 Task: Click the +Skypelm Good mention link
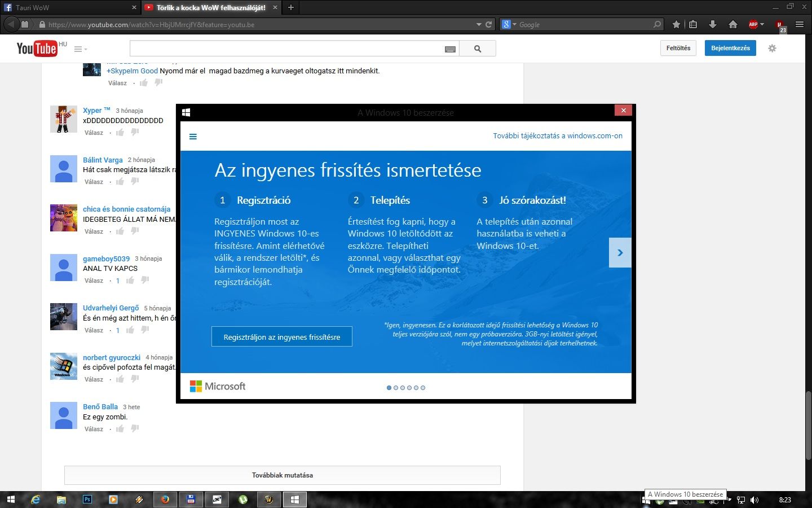coord(132,71)
